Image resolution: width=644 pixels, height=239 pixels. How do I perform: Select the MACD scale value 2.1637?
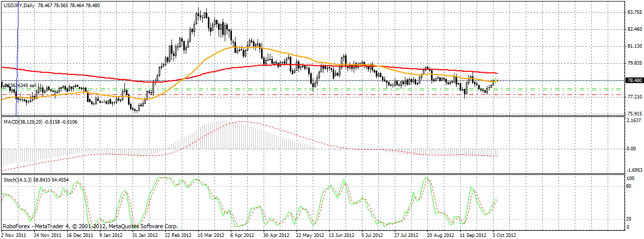click(634, 121)
